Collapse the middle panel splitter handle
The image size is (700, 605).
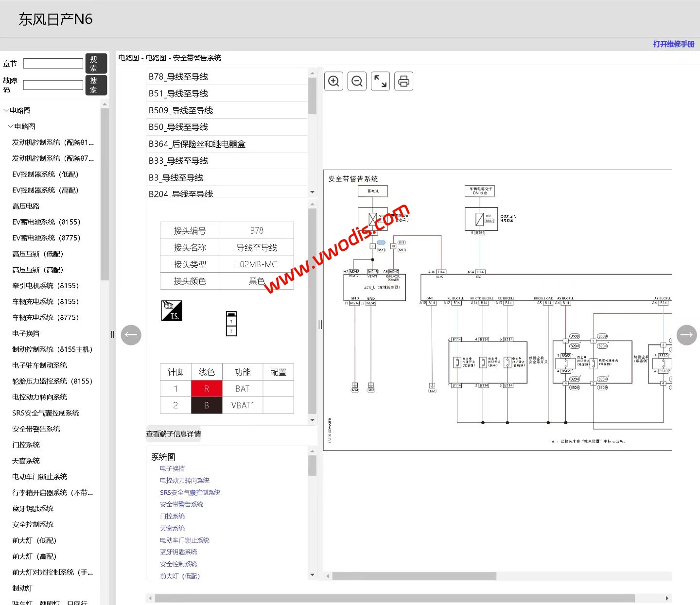320,324
